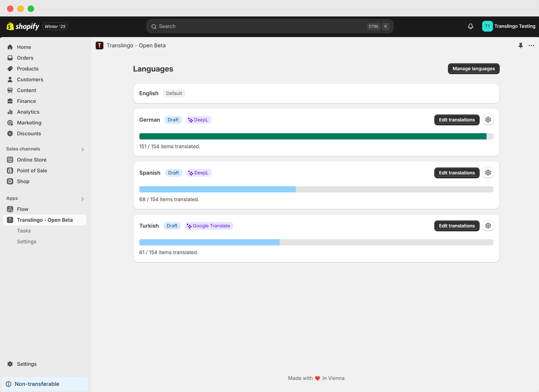Click the Finance bank icon

(10, 101)
